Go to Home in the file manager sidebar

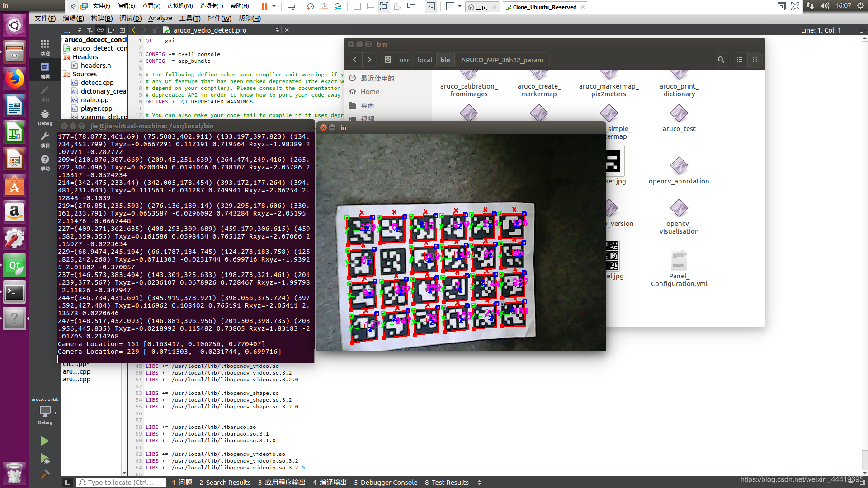pos(369,92)
